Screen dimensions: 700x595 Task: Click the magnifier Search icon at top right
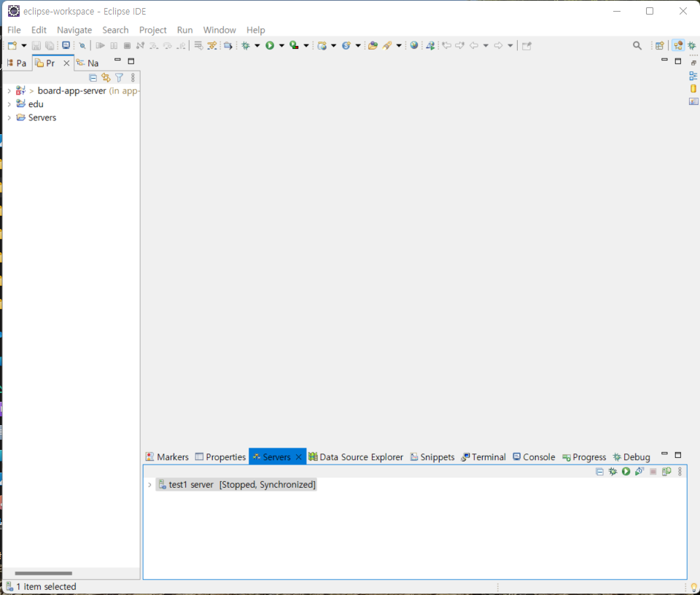pos(637,45)
